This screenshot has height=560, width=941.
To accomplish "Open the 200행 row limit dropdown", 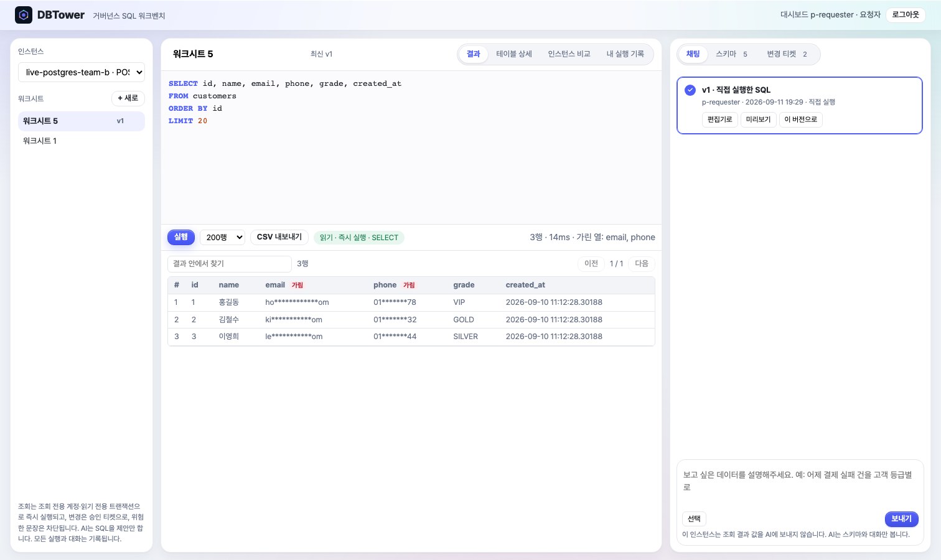I will point(223,237).
